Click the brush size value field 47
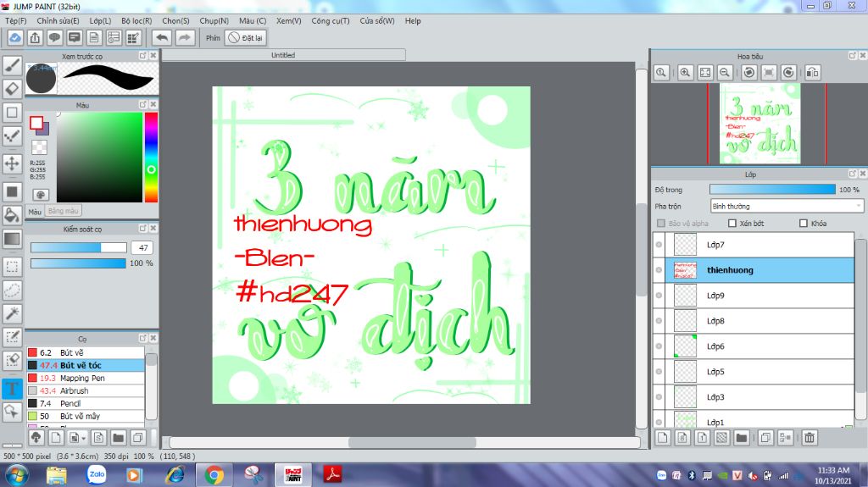Screen dimensions: 868x487 142,247
